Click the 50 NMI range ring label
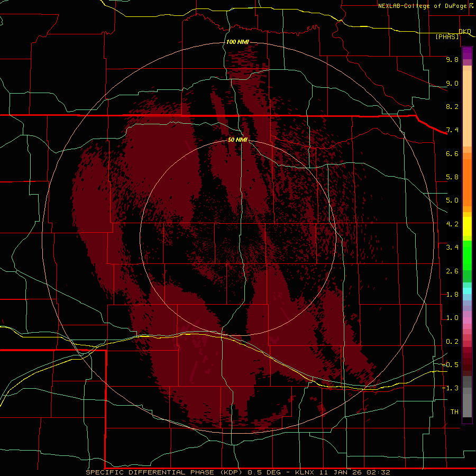The height and width of the screenshot is (476, 476). tap(237, 140)
